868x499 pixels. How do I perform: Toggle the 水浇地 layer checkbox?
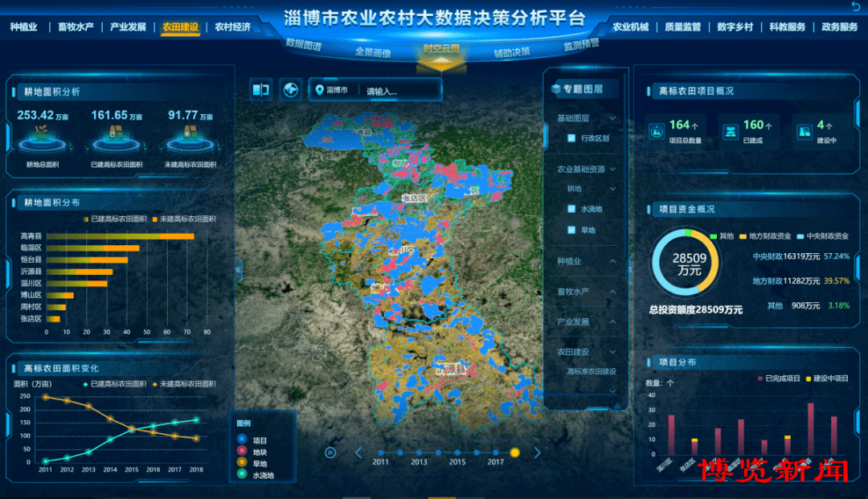click(571, 209)
